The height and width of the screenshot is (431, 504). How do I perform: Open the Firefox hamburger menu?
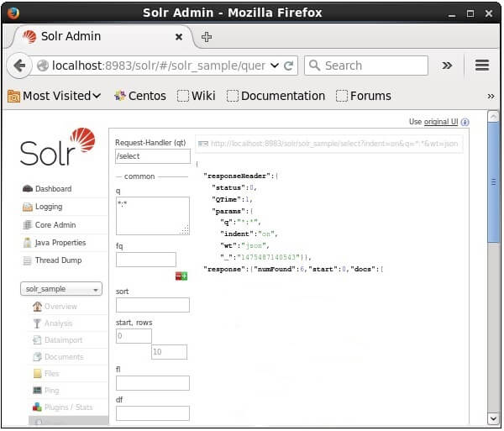pos(482,66)
